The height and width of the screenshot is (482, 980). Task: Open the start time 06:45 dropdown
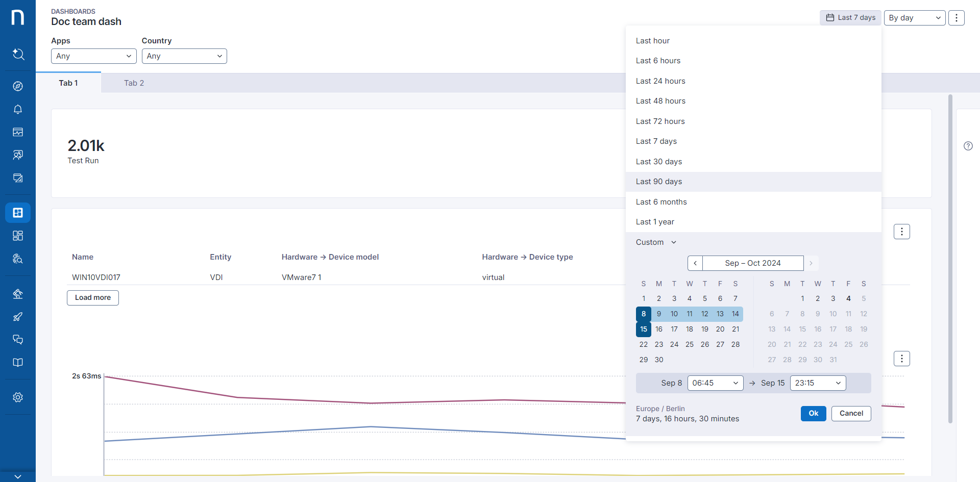[715, 383]
